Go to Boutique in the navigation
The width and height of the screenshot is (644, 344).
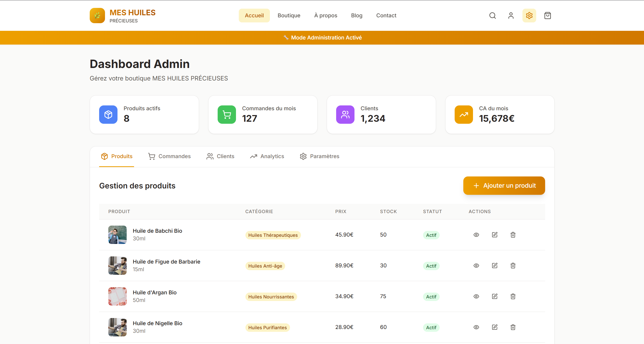(289, 16)
